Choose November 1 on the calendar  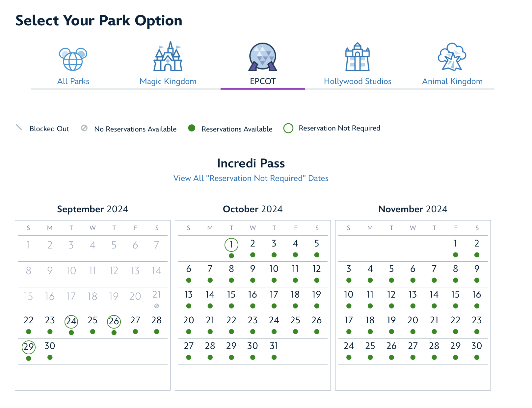click(x=455, y=244)
